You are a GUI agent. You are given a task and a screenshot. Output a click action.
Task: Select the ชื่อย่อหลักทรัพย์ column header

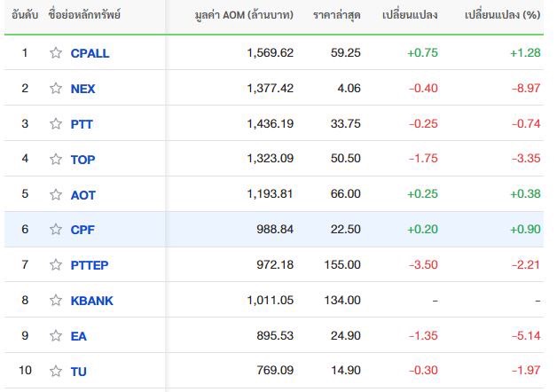tap(84, 15)
